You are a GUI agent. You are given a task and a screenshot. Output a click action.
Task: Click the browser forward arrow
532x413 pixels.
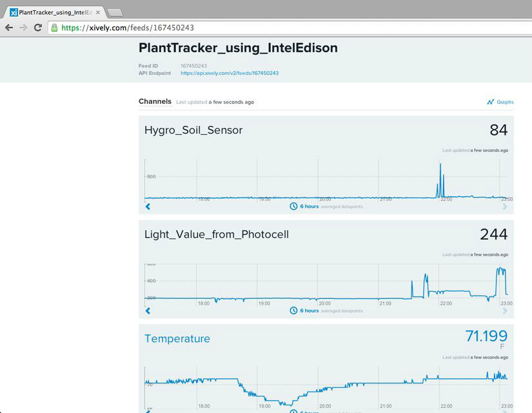pyautogui.click(x=23, y=28)
